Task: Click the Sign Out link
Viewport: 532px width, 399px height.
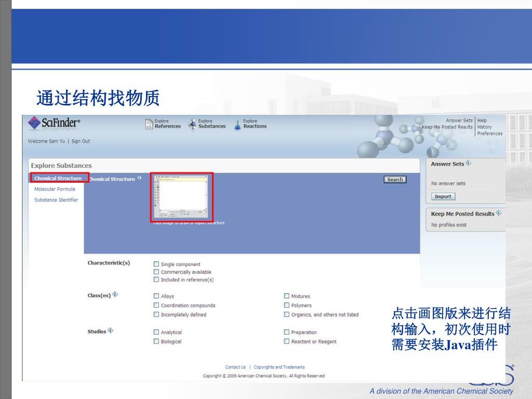Action: point(81,141)
